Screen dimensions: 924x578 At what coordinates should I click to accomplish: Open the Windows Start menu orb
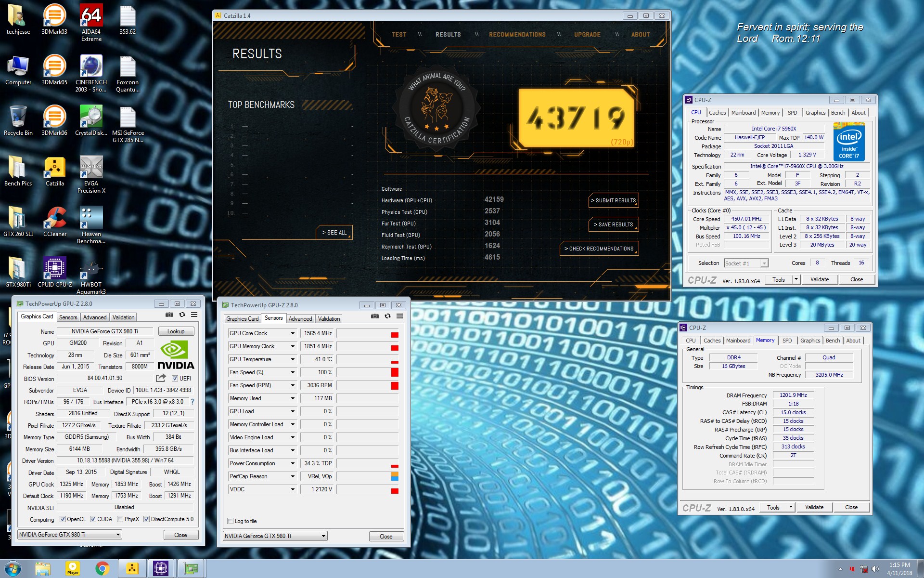click(13, 569)
